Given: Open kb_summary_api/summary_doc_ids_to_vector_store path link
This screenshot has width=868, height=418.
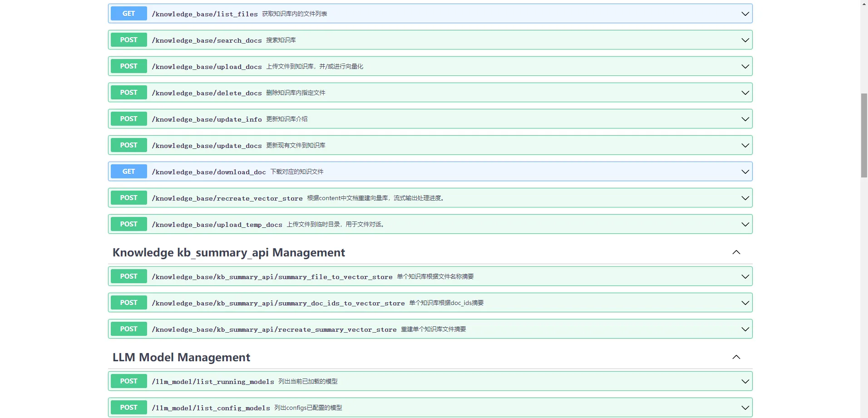Looking at the screenshot, I should click(x=278, y=303).
